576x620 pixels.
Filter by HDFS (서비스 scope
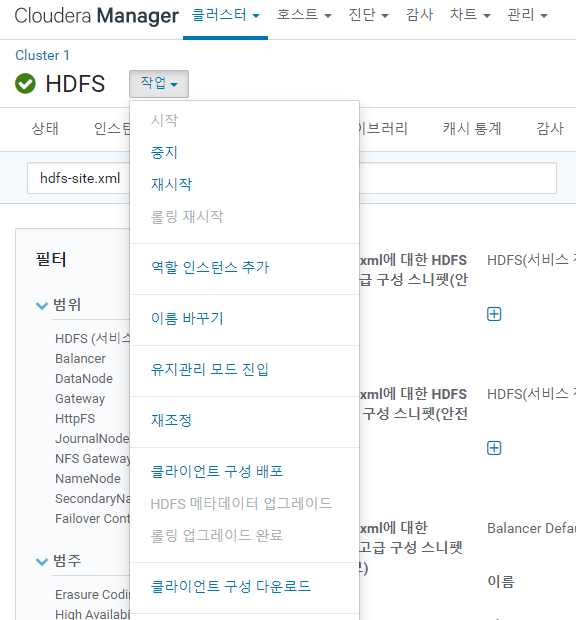click(93, 338)
